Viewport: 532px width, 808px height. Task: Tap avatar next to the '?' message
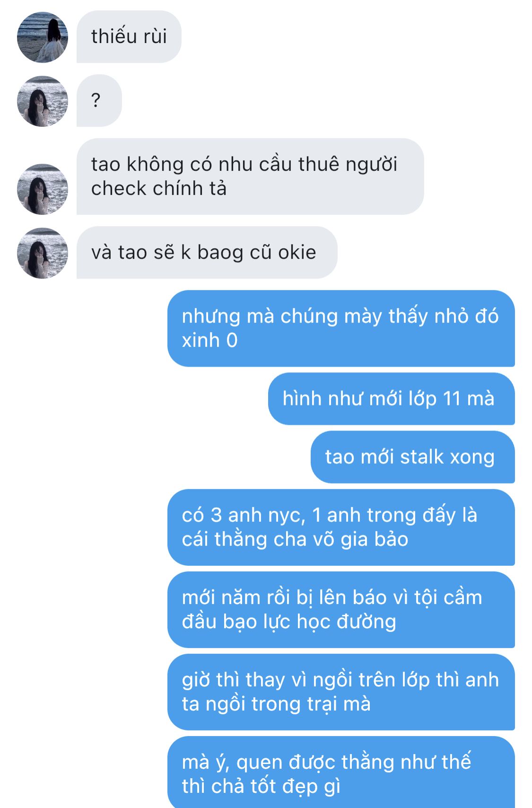pyautogui.click(x=43, y=101)
